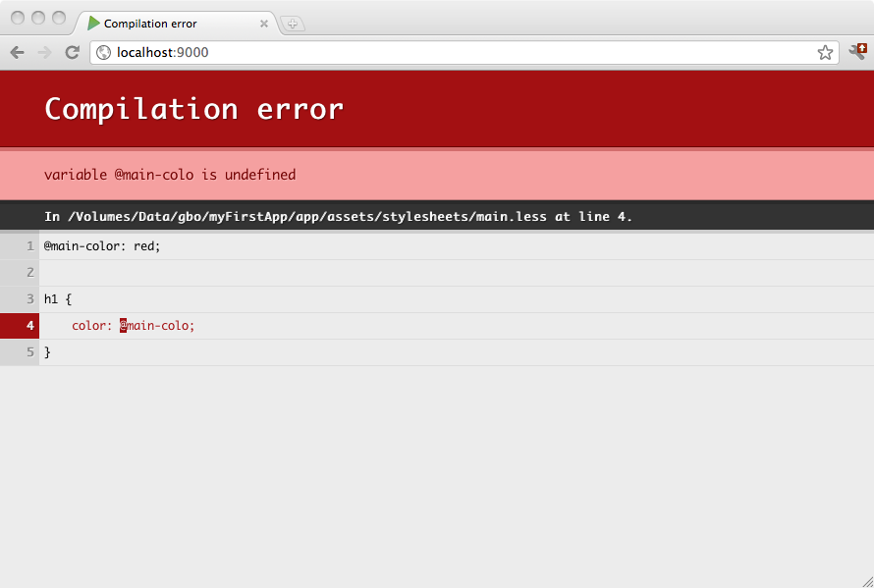Click the browser back arrow button
The image size is (874, 588).
(17, 53)
